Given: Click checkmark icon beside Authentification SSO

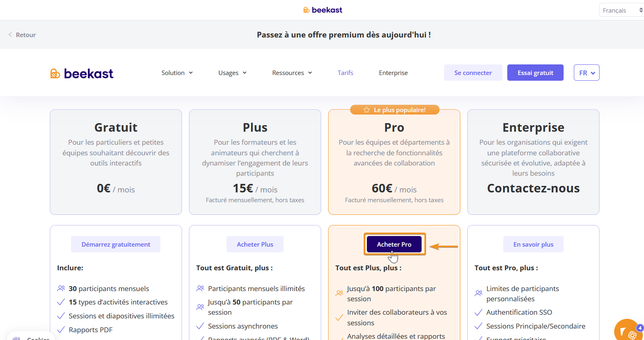Looking at the screenshot, I should (478, 312).
